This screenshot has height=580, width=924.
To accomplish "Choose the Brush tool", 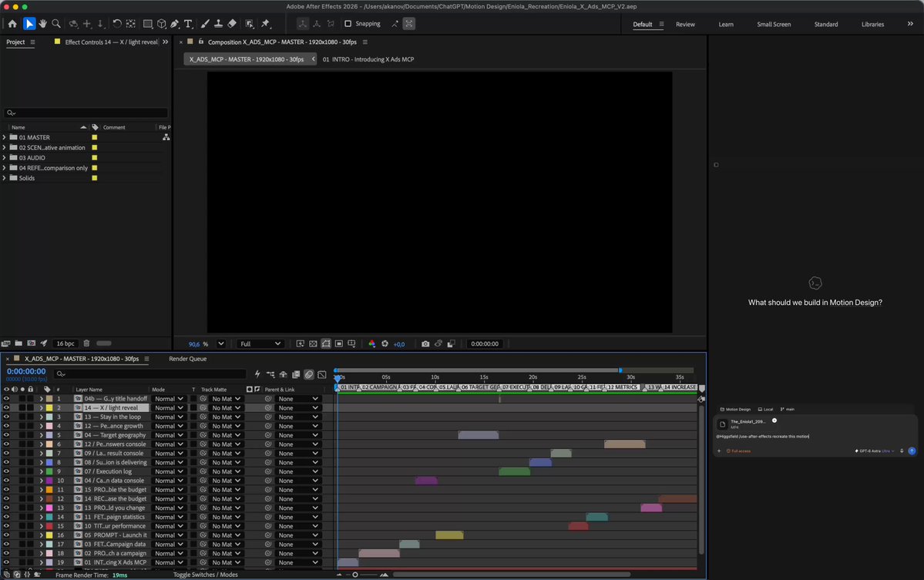I will (204, 24).
